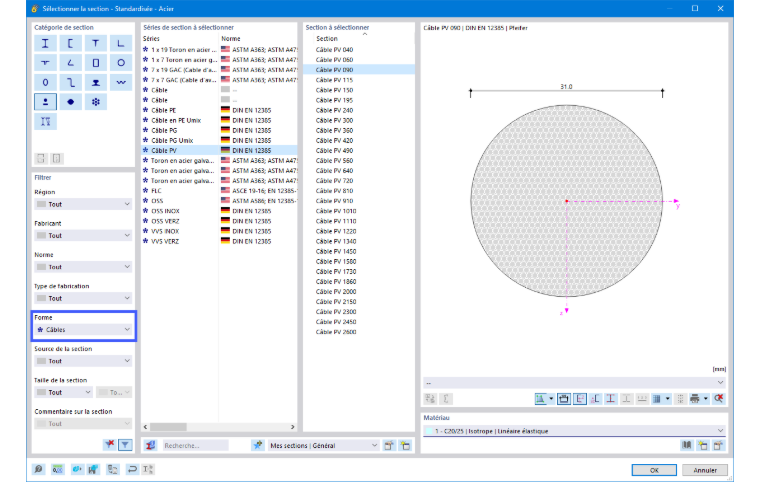Image resolution: width=760 pixels, height=482 pixels.
Task: Open the Norme filter dropdown
Action: (x=83, y=267)
